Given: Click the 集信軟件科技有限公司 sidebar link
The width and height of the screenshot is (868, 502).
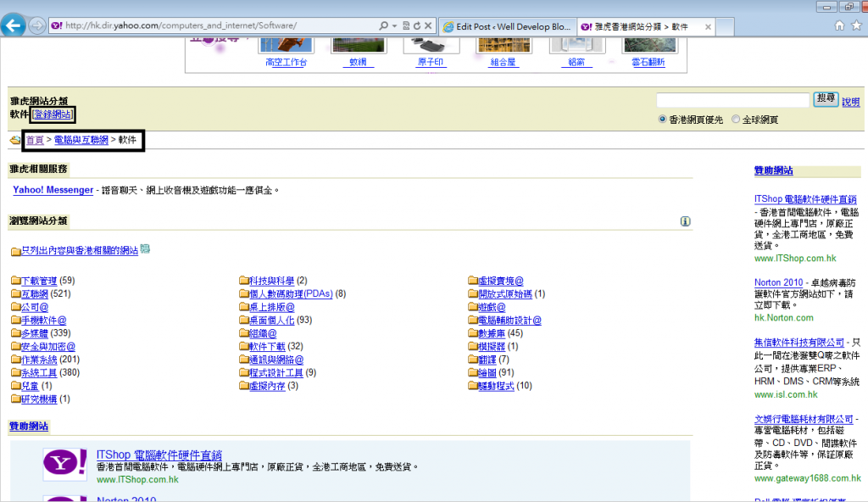Looking at the screenshot, I should pos(799,343).
